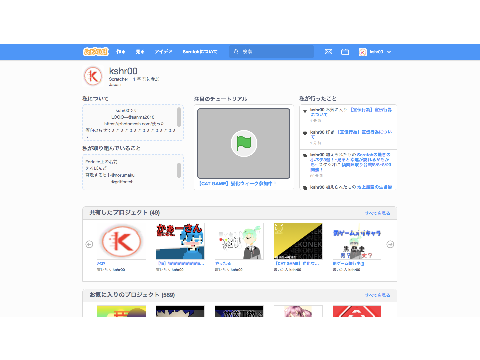This screenshot has height=360, width=480.
Task: Open the dark blue-haired favorite thumbnail
Action: pyautogui.click(x=180, y=311)
